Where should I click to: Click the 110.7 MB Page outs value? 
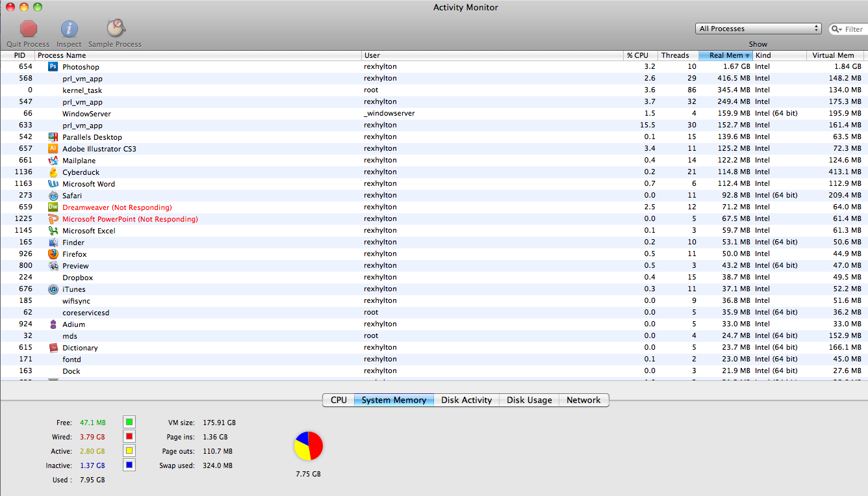click(x=218, y=451)
